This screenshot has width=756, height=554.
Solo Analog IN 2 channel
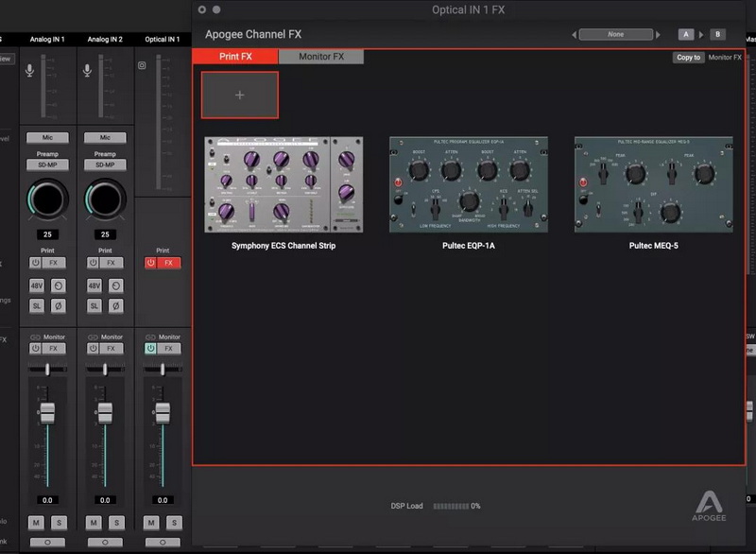pos(116,522)
